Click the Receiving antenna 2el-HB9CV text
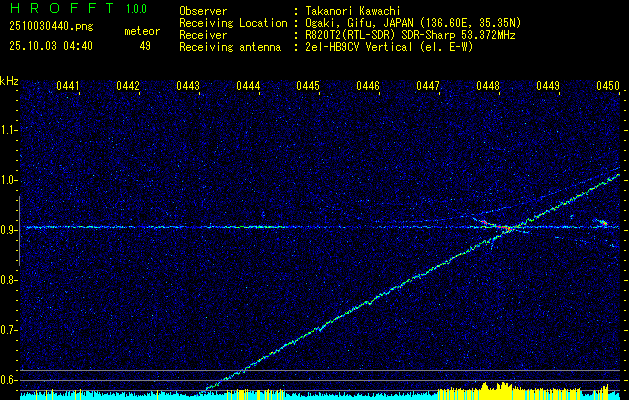 coord(389,47)
